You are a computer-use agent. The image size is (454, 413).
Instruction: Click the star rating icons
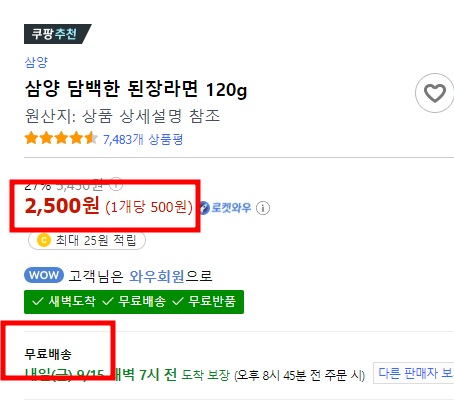(x=61, y=138)
